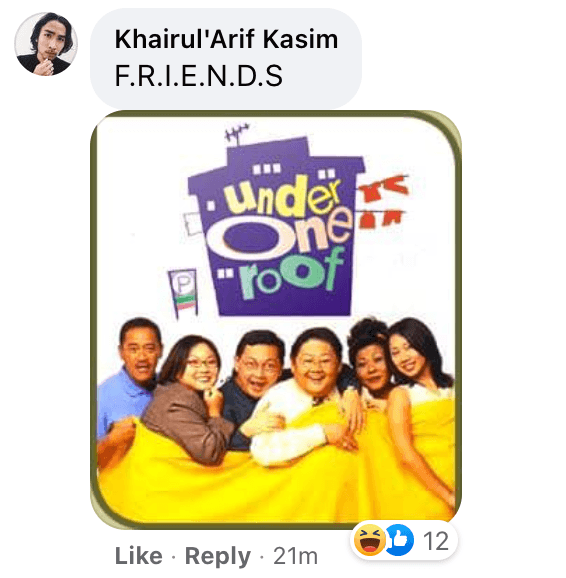Screen dimensions: 566x578
Task: Click the laughing Haha reaction emoji
Action: pyautogui.click(x=369, y=540)
